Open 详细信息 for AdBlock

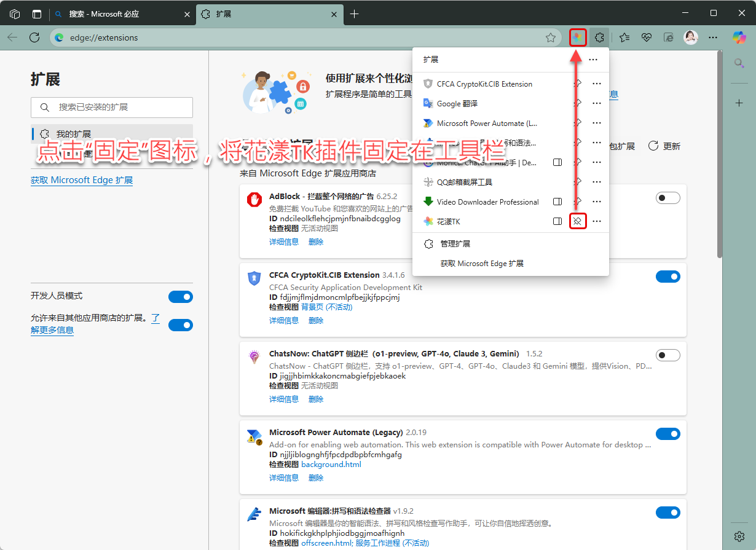(284, 242)
